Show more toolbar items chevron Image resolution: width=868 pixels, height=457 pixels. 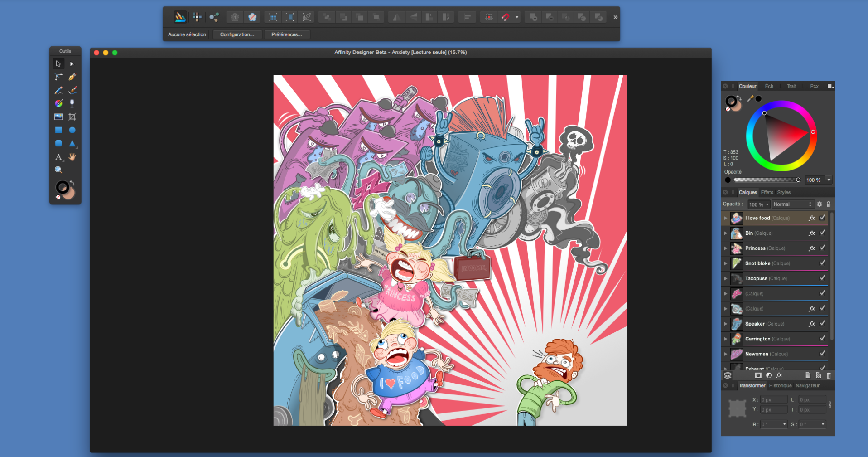click(x=615, y=17)
